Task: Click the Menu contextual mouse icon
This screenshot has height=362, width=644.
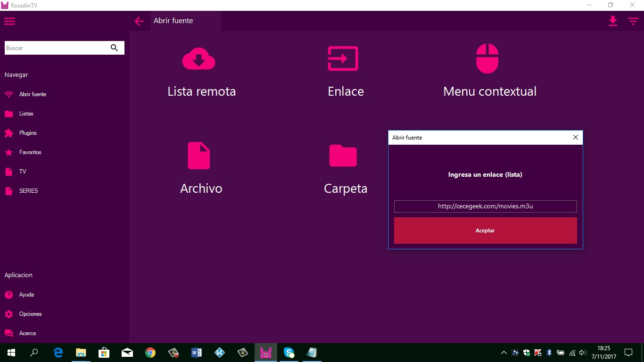Action: coord(487,58)
